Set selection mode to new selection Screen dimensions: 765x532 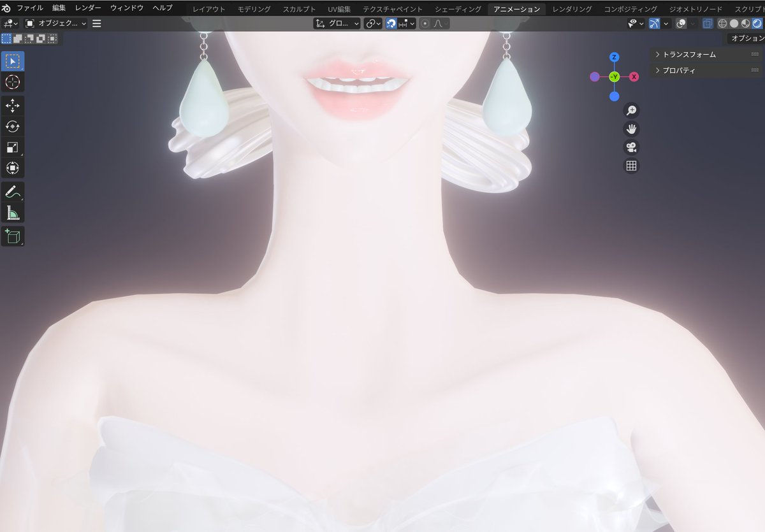click(x=6, y=39)
